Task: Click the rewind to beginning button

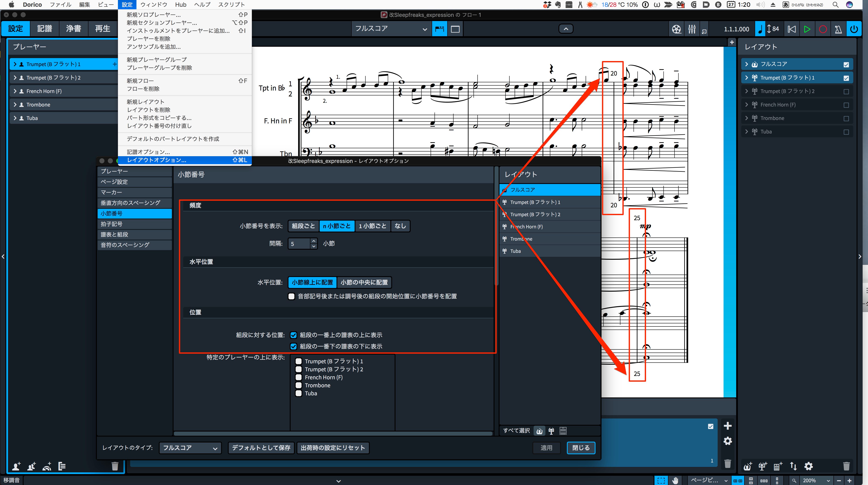Action: [x=792, y=29]
